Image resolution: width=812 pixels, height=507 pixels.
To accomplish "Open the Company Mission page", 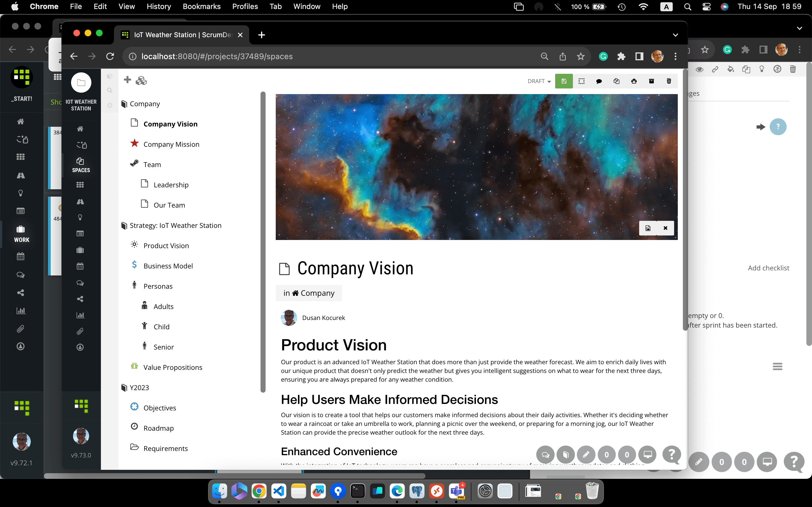I will (171, 144).
